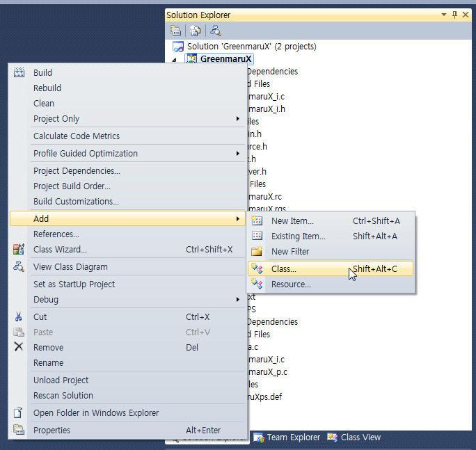Click the New Filter folder icon
The image size is (476, 450).
(x=257, y=251)
